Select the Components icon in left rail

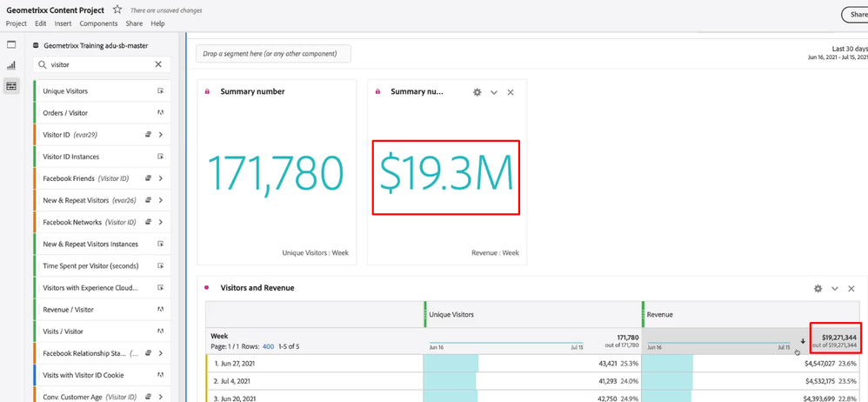(11, 86)
